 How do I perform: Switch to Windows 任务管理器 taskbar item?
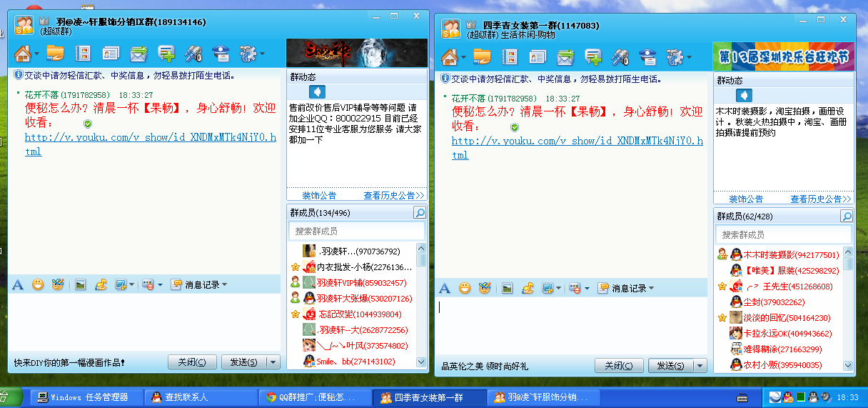(82, 397)
